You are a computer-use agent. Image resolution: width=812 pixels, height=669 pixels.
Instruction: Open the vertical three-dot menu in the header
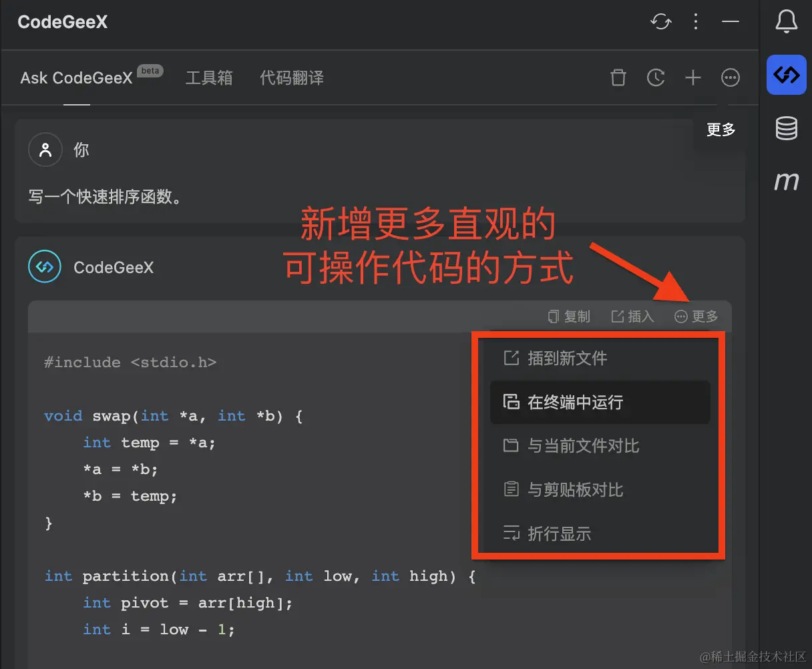pyautogui.click(x=696, y=21)
